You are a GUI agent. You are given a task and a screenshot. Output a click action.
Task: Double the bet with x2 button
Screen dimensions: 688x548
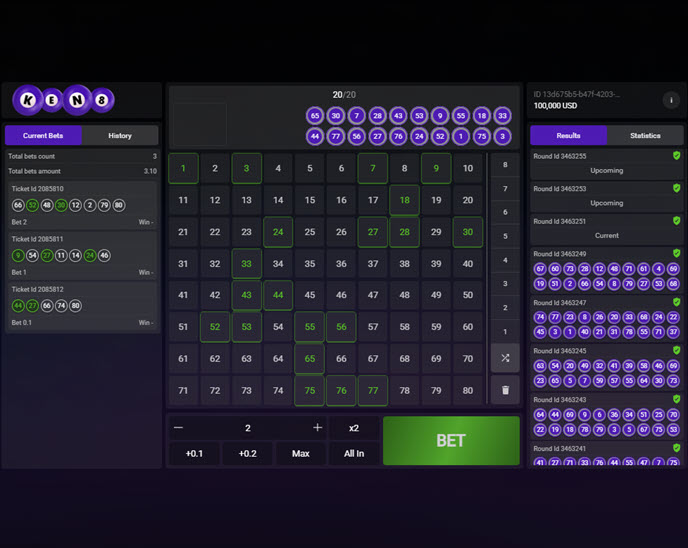pos(354,428)
